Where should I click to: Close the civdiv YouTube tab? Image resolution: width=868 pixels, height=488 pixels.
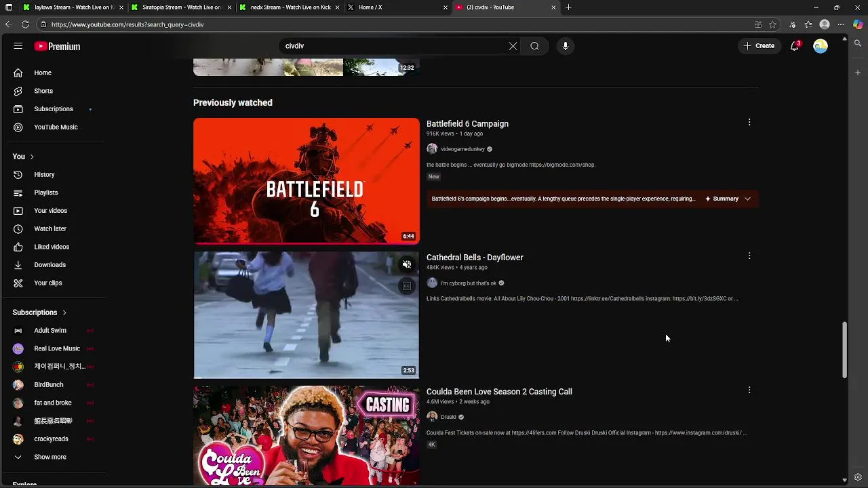[553, 7]
